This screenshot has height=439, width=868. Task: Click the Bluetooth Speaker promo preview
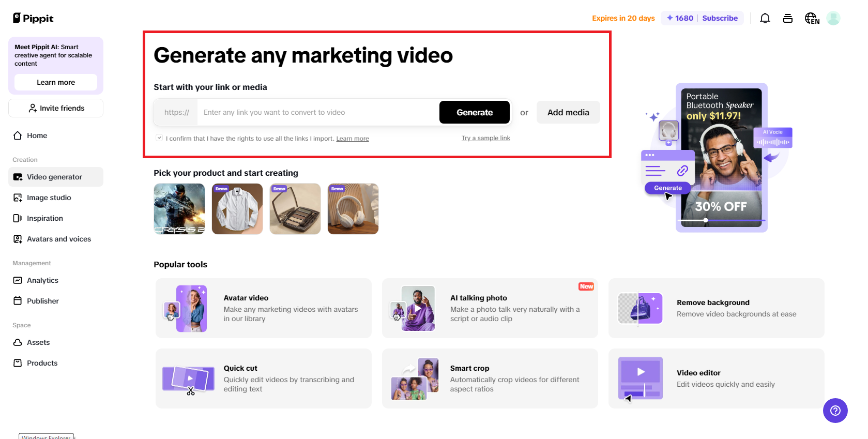click(x=721, y=158)
